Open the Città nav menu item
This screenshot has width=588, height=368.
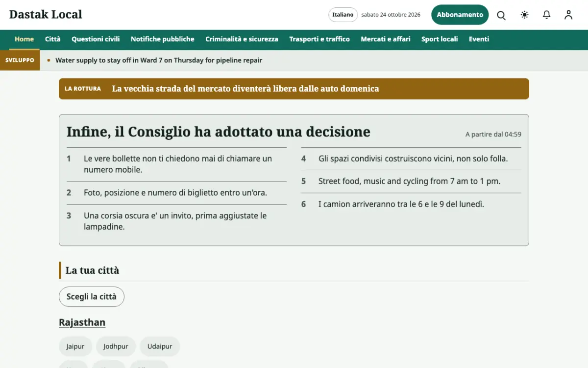(53, 39)
